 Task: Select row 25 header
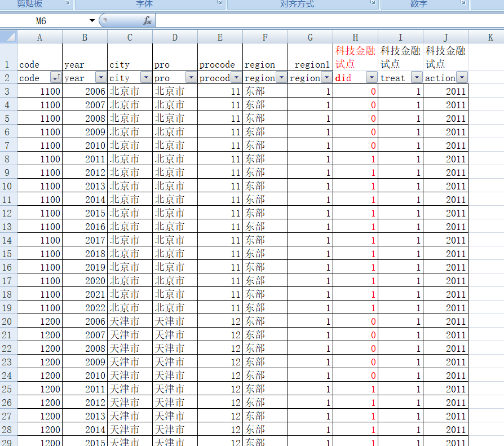[7, 389]
